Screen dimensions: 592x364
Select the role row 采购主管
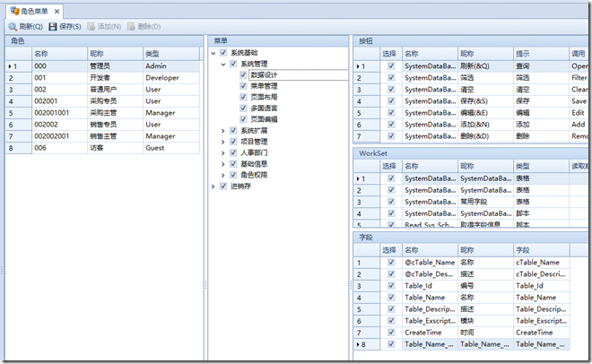coord(102,113)
